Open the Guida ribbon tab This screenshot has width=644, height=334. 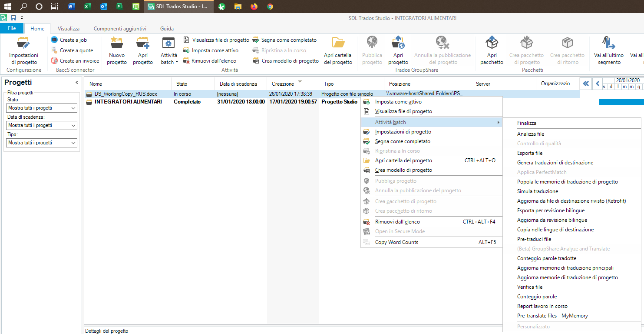[167, 29]
